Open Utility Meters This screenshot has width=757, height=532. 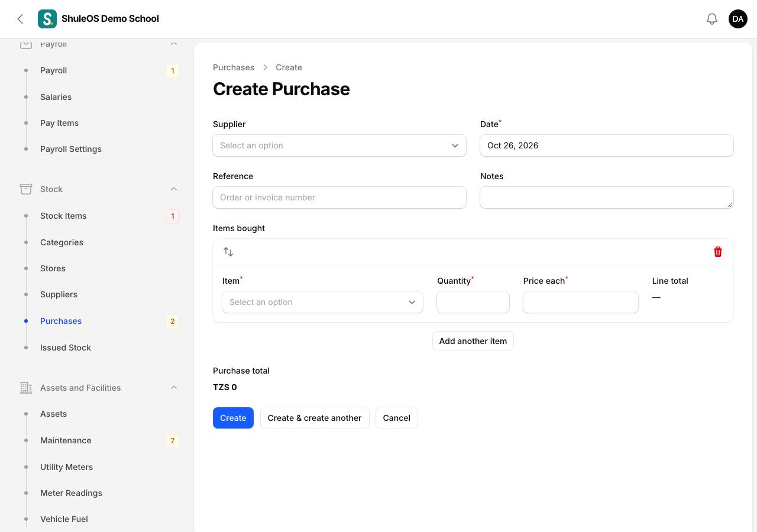click(66, 467)
